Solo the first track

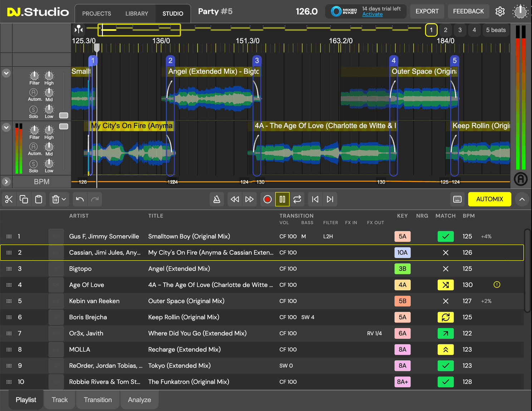(33, 110)
